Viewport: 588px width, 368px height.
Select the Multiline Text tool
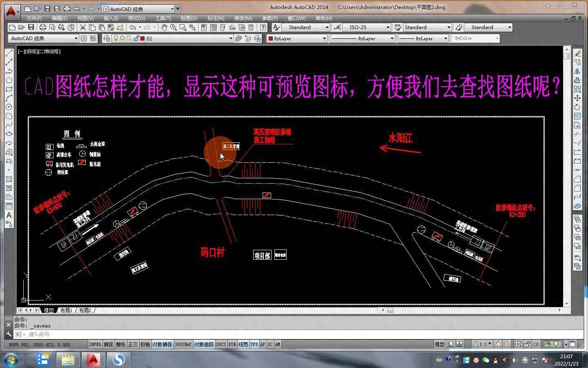[x=9, y=215]
